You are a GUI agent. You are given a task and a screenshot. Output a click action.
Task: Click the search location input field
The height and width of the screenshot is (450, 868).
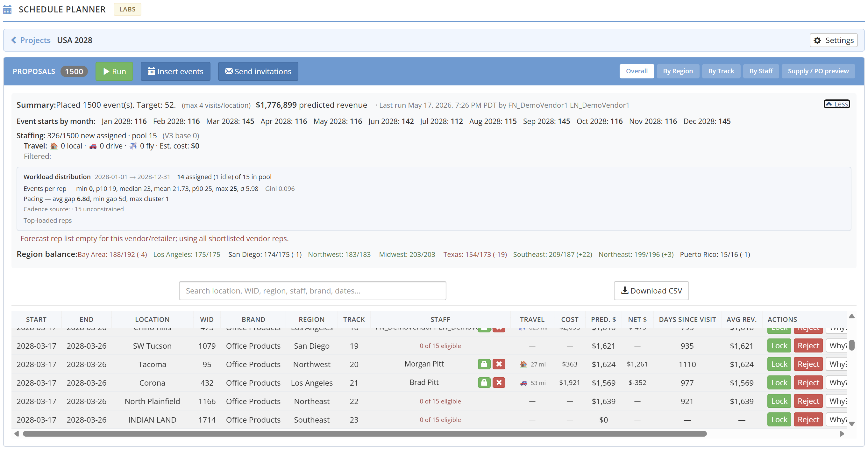pos(312,290)
